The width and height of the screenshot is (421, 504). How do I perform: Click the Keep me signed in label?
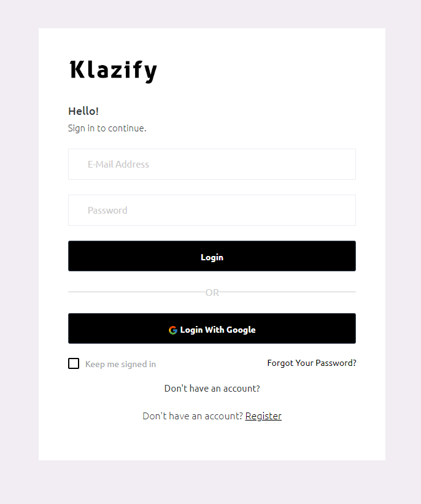(120, 364)
